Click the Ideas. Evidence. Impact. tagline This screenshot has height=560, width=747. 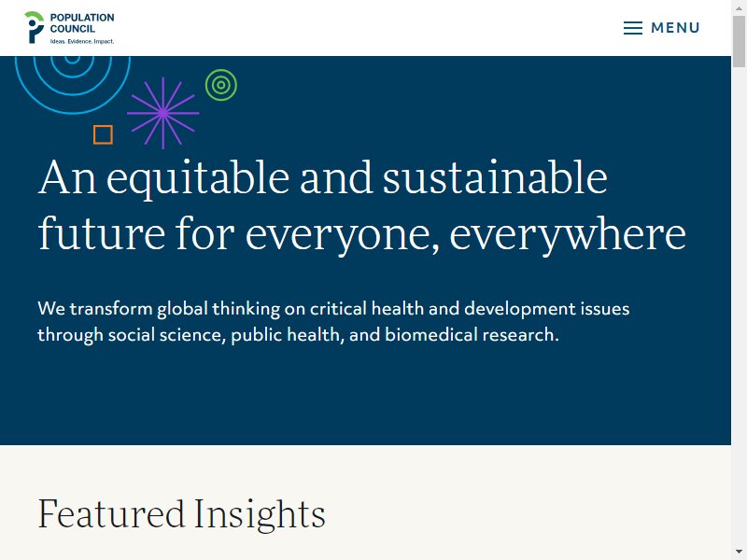point(82,41)
